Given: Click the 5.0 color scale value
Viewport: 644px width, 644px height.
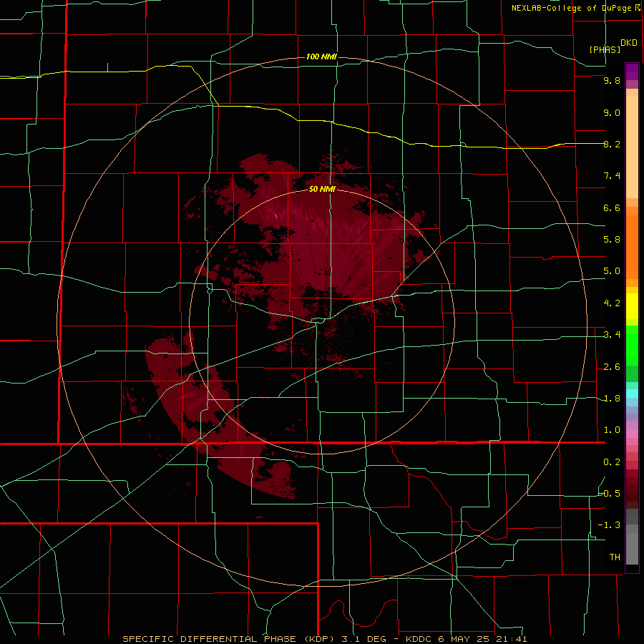Looking at the screenshot, I should point(612,271).
